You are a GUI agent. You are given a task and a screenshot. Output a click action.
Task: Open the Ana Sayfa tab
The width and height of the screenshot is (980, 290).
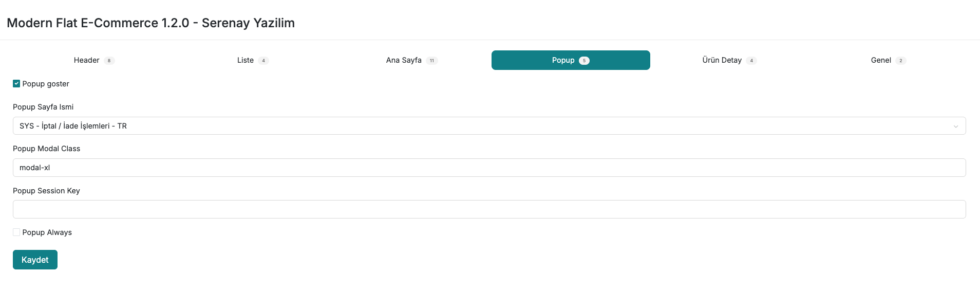point(404,60)
